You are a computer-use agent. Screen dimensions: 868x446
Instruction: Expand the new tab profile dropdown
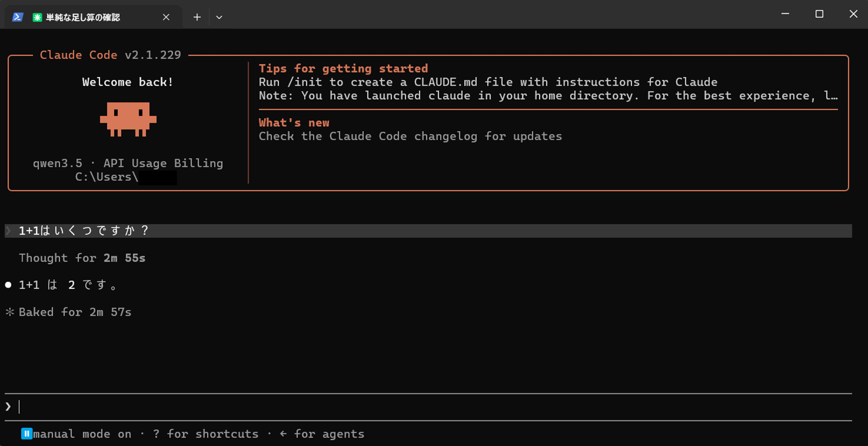click(x=219, y=17)
